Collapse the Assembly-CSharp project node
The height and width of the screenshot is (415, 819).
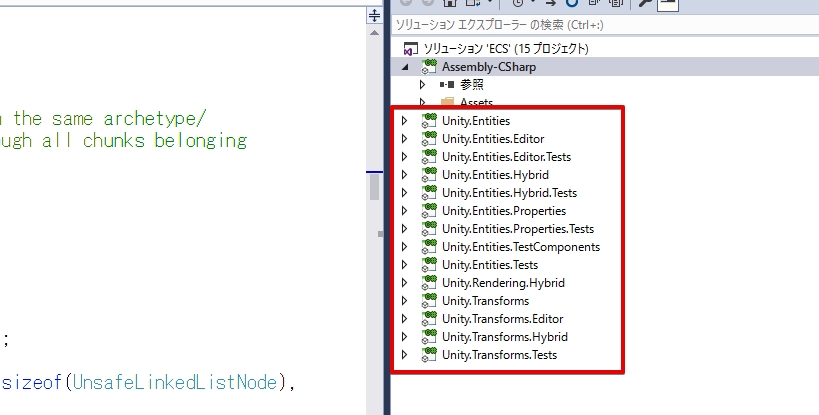(405, 67)
